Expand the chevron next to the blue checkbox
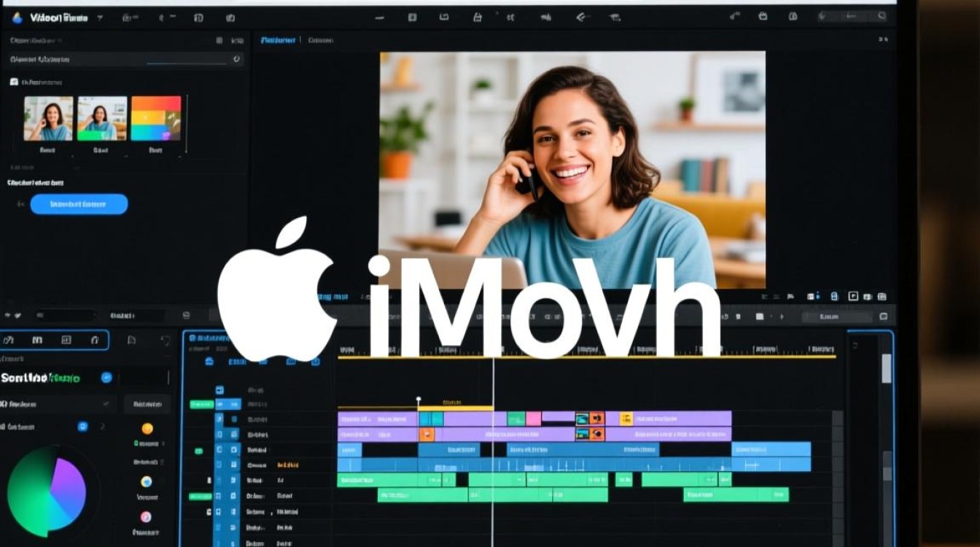This screenshot has width=980, height=547. click(102, 426)
